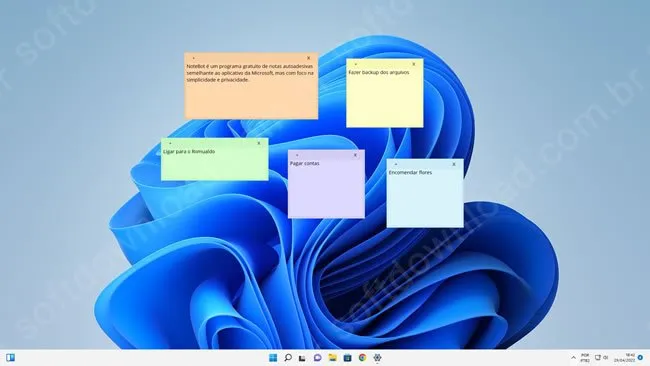Image resolution: width=650 pixels, height=366 pixels.
Task: Click the orange note's first line starting 'NoteBot é um programa'
Action: coord(250,66)
